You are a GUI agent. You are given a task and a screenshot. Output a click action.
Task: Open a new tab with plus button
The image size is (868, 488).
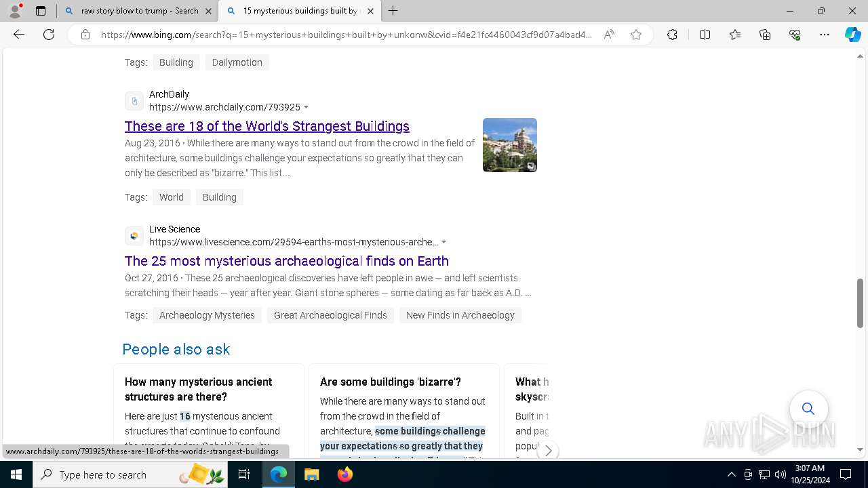coord(393,11)
